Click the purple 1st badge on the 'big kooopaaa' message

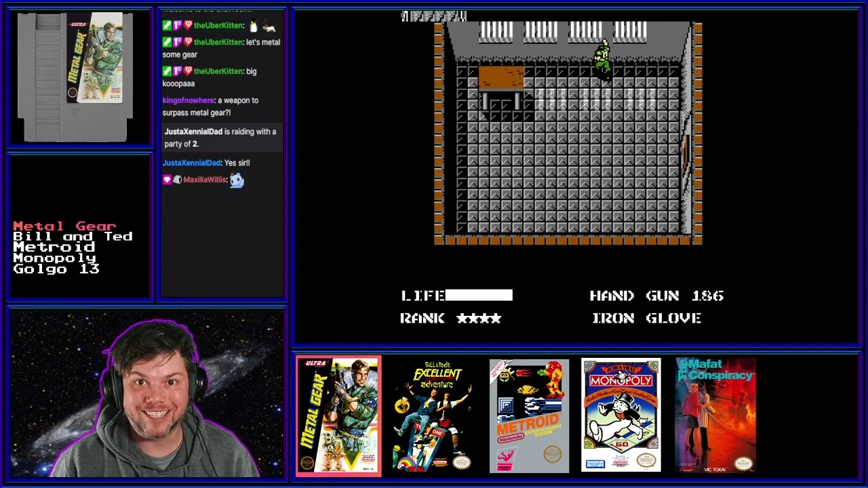pyautogui.click(x=177, y=71)
